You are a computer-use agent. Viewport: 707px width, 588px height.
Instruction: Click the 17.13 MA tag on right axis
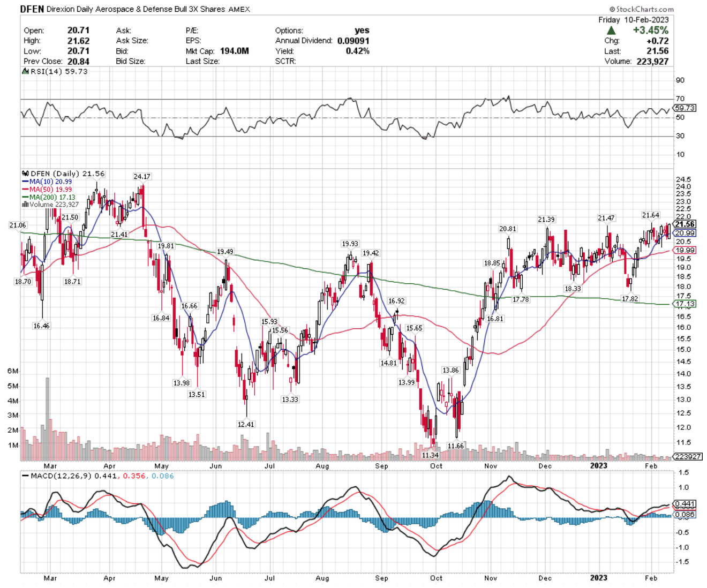[x=685, y=304]
